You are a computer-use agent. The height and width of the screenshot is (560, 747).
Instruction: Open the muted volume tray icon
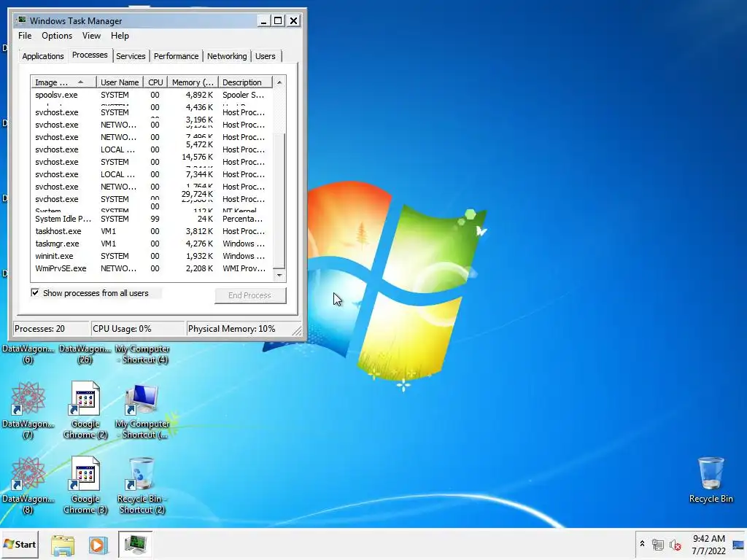(x=675, y=544)
